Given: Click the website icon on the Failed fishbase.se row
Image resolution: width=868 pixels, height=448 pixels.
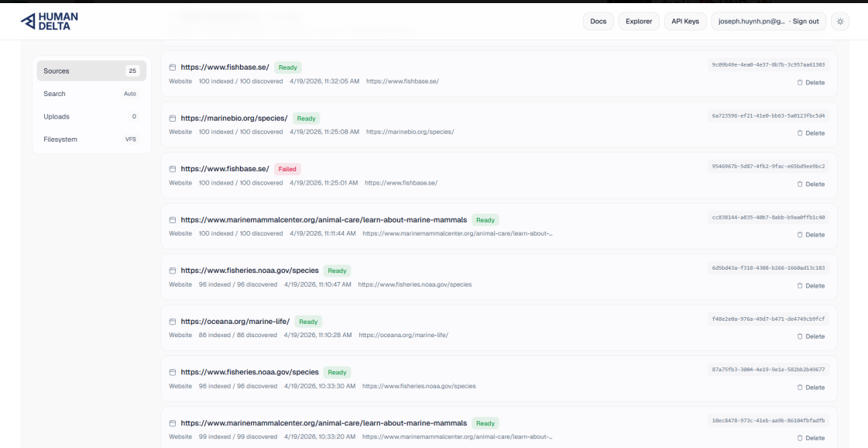Looking at the screenshot, I should 173,169.
